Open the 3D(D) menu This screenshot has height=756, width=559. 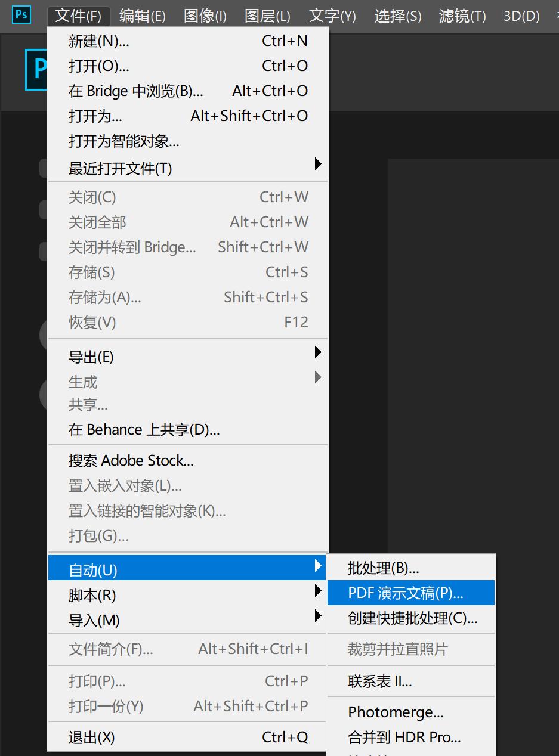click(522, 16)
